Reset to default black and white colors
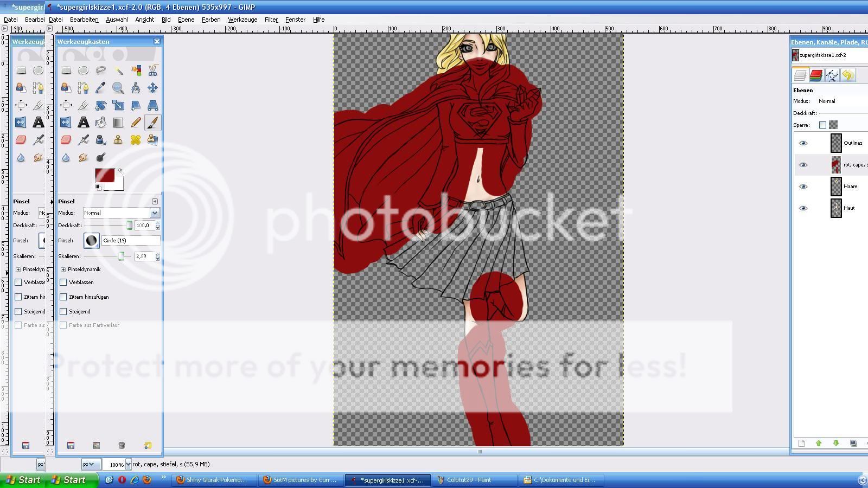This screenshot has width=868, height=488. pos(98,188)
